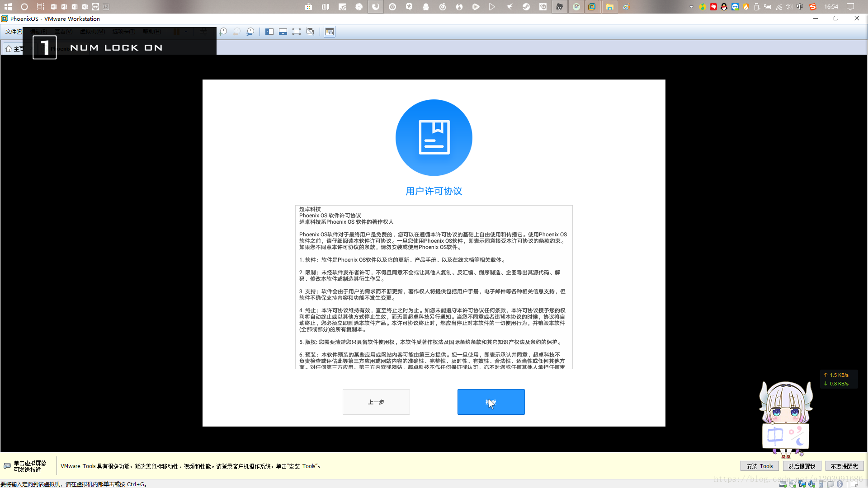Click the 上一步 back button
This screenshot has width=868, height=488.
coord(376,402)
